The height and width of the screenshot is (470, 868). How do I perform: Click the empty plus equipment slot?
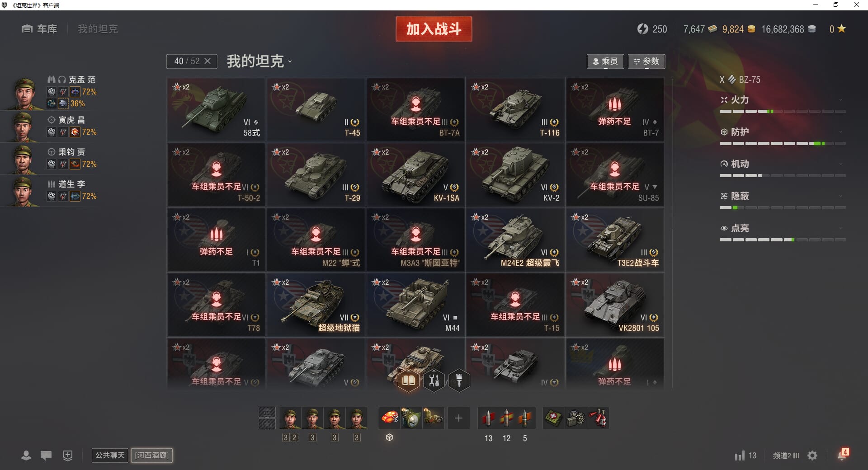pos(458,418)
